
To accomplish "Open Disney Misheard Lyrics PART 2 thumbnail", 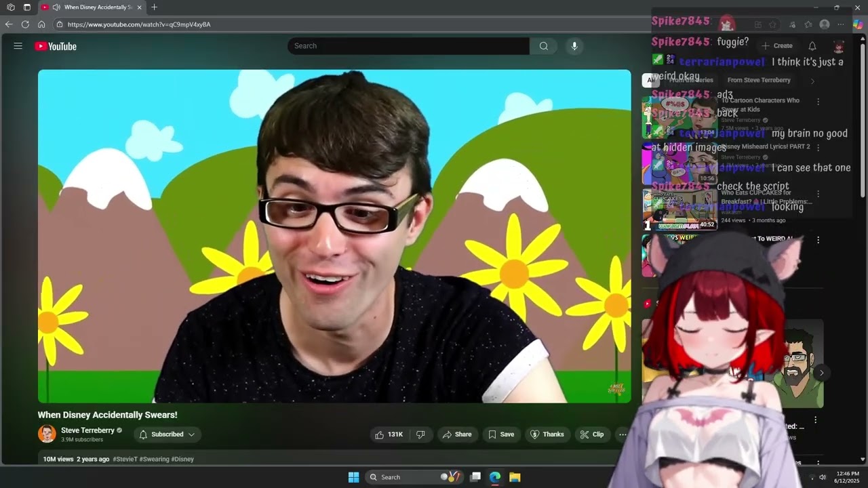I will click(679, 163).
